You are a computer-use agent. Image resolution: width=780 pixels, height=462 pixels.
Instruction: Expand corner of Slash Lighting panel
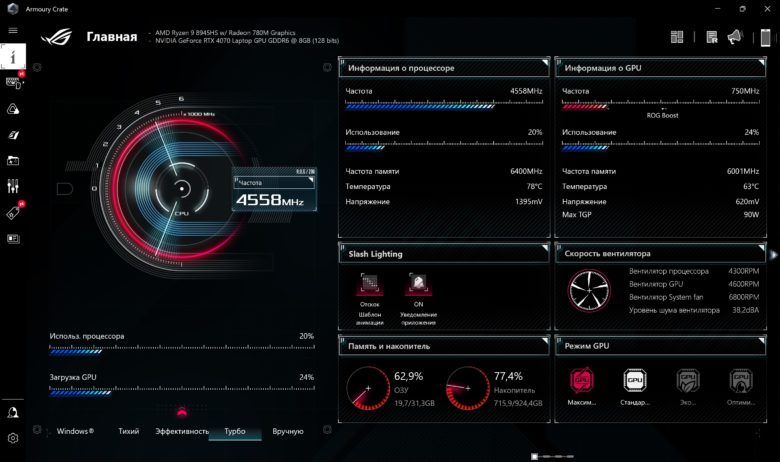[x=545, y=248]
